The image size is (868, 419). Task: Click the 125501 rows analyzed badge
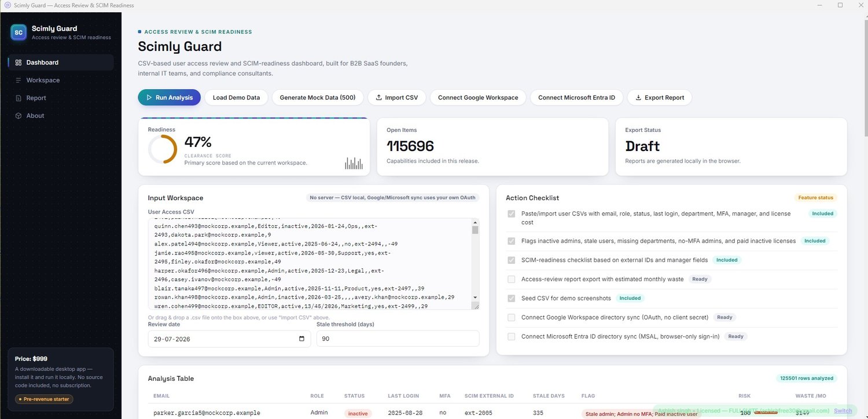(807, 378)
